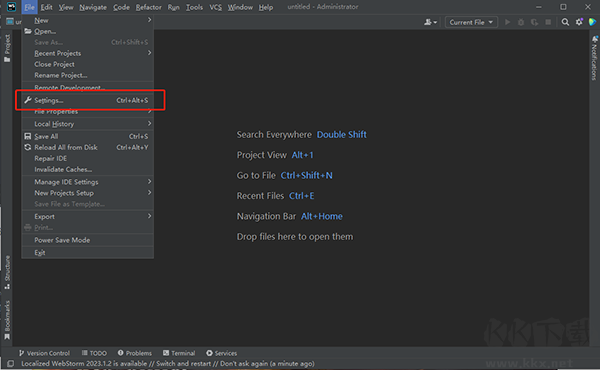Screen dimensions: 600x370
Task: Choose Exit from the File menu
Action: tap(88, 253)
